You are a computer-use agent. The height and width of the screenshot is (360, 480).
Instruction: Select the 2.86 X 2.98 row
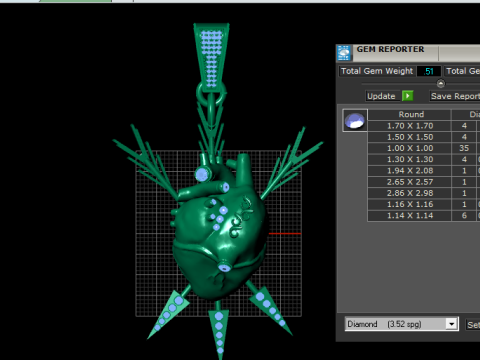[x=424, y=193]
